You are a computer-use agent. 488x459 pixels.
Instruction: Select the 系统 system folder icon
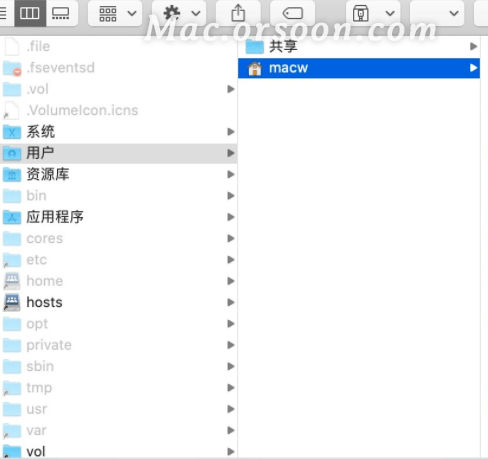12,132
